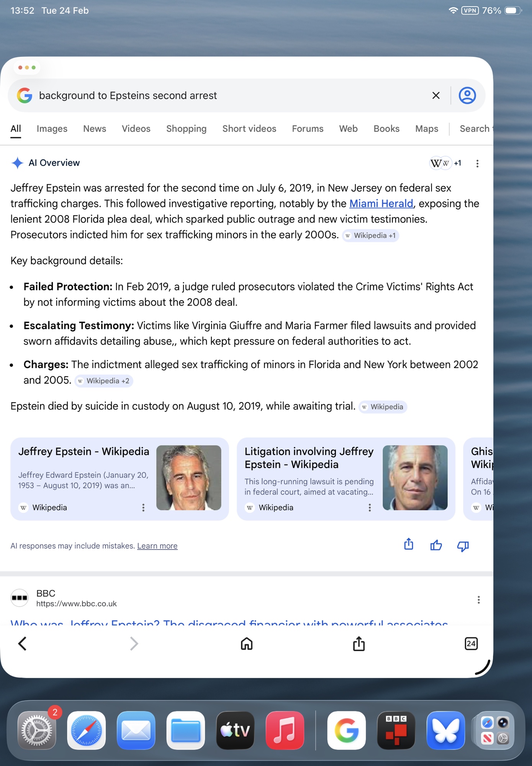Share the AI Overview response
This screenshot has width=532, height=766.
point(409,544)
